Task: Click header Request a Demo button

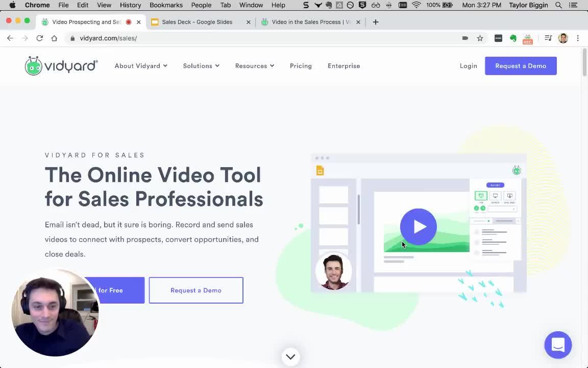Action: point(521,66)
